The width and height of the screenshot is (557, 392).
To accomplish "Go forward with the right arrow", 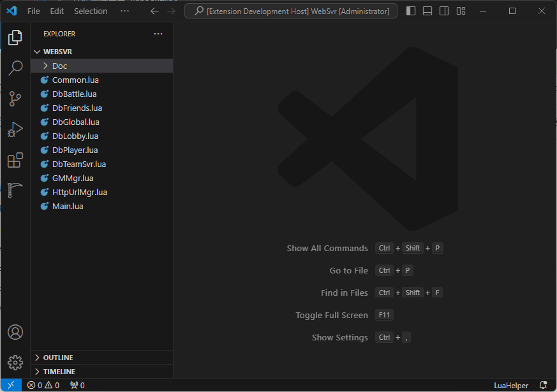I will (171, 11).
